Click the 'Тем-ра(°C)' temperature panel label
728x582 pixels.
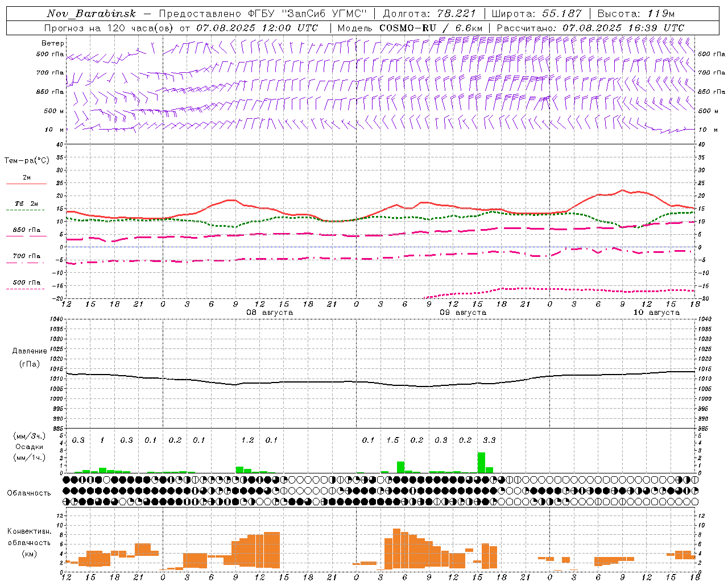click(27, 161)
